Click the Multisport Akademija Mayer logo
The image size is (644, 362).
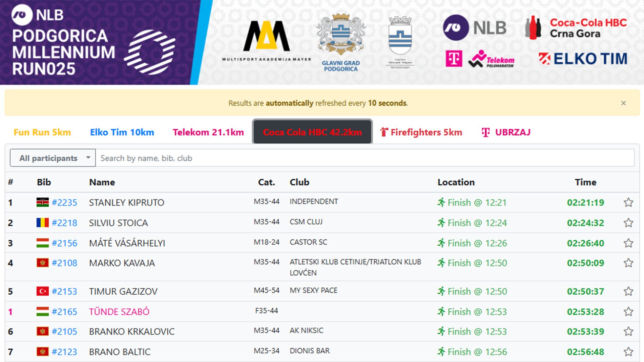[267, 40]
